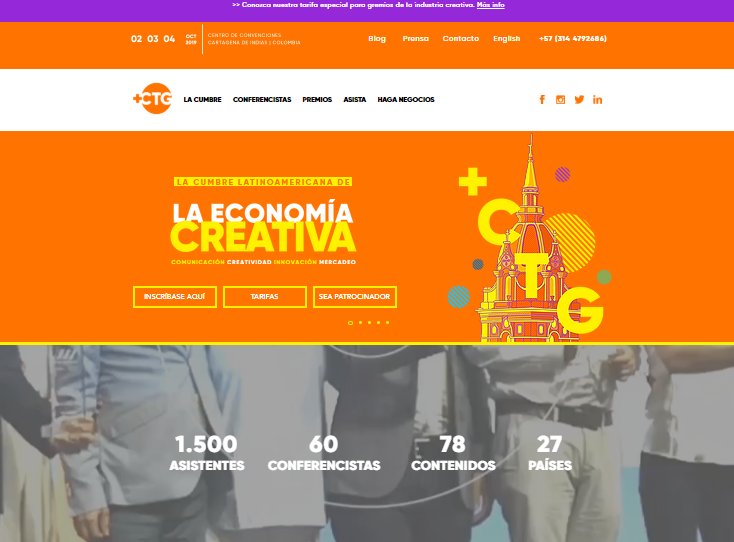
Task: Switch site language to English
Action: pos(506,38)
